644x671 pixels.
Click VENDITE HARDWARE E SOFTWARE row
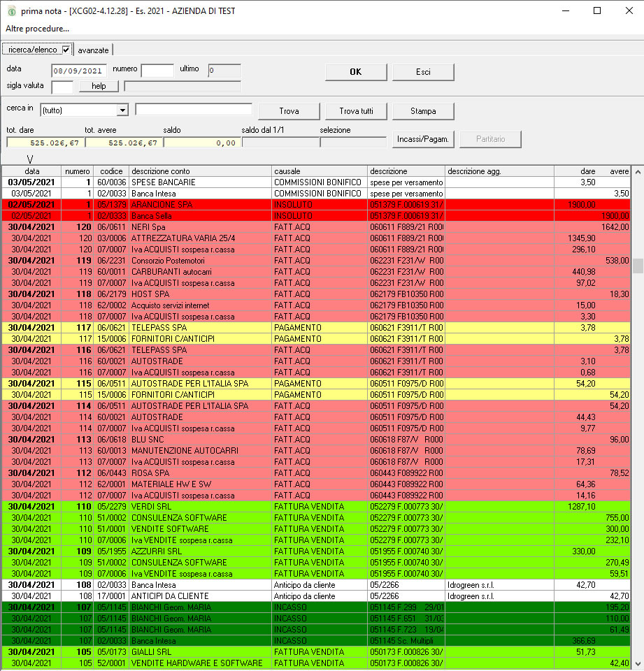point(316,663)
